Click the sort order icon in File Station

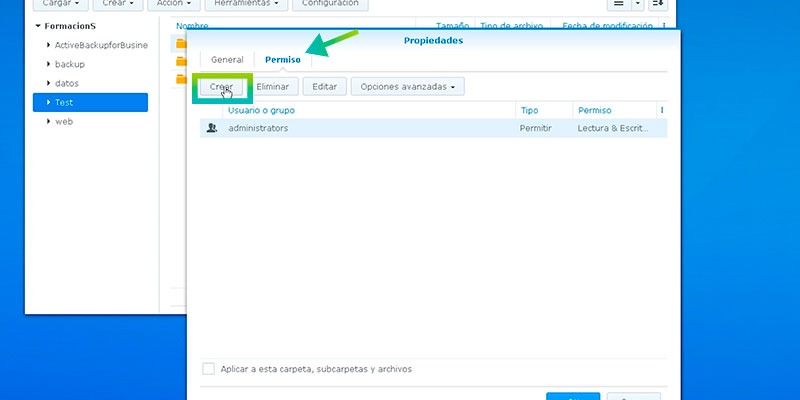658,4
